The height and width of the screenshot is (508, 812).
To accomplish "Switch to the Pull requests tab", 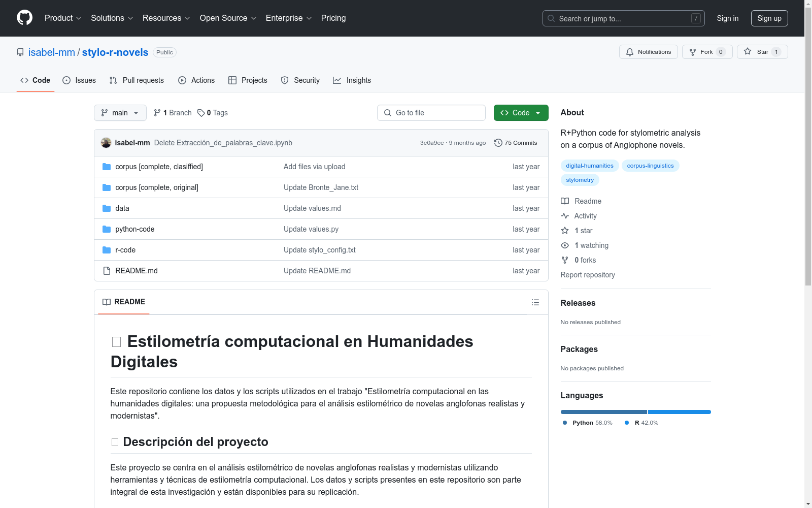I will 137,80.
